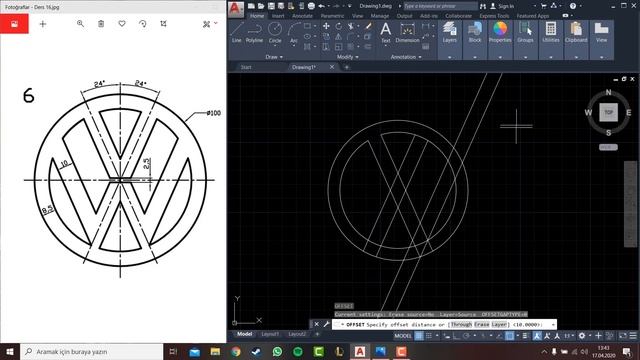This screenshot has height=360, width=640.
Task: Select the Dimension tool
Action: (x=407, y=33)
